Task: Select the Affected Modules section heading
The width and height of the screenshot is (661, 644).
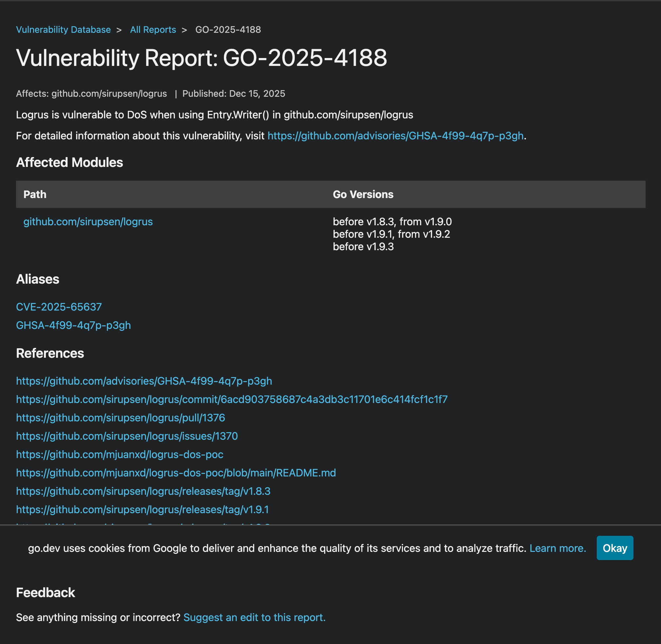Action: pyautogui.click(x=70, y=163)
